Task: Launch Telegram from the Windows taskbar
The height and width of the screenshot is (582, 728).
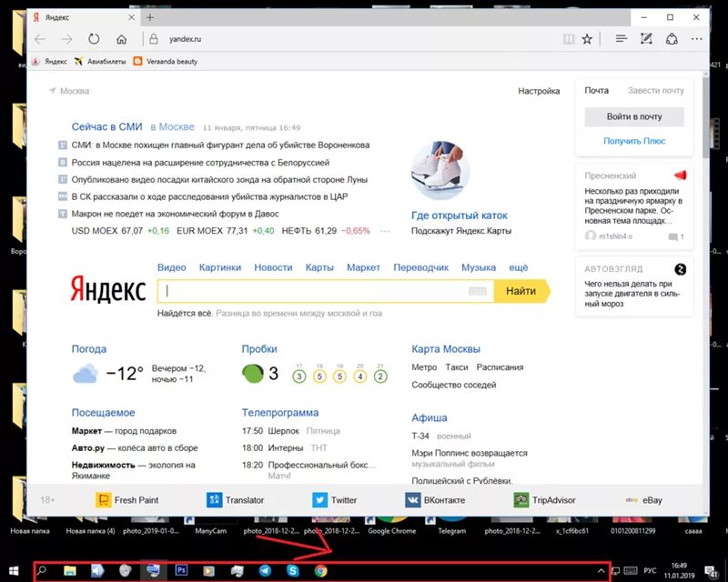Action: 265,570
